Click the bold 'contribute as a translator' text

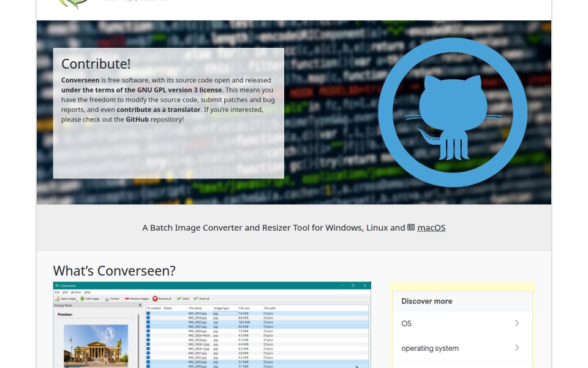[159, 110]
